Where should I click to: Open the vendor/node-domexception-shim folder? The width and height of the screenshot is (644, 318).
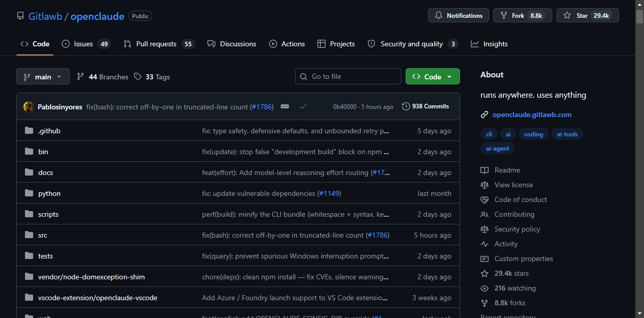tap(91, 277)
